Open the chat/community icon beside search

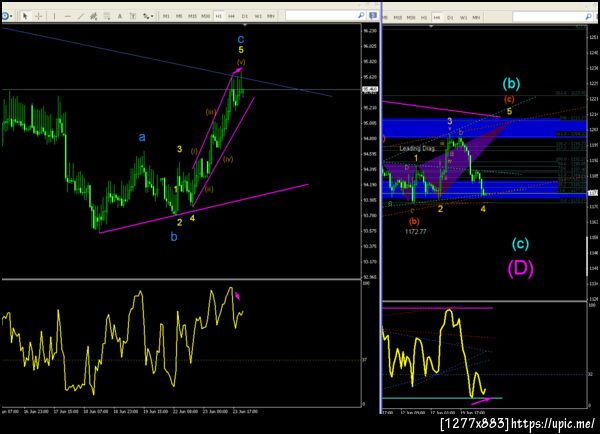coord(373,15)
